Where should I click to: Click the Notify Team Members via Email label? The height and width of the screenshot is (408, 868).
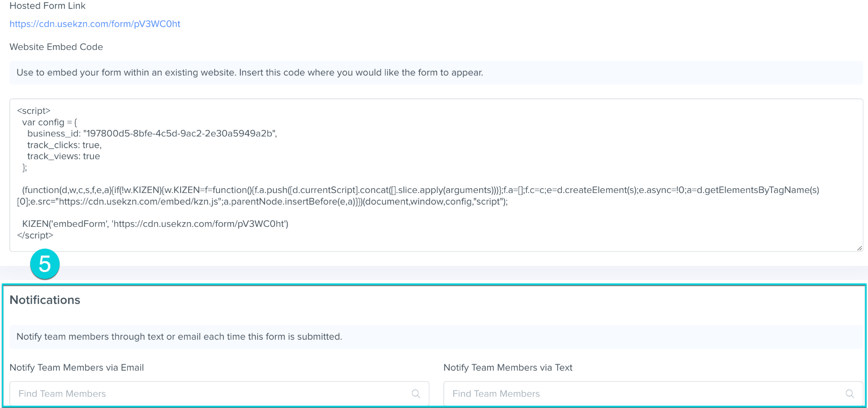[x=77, y=368]
